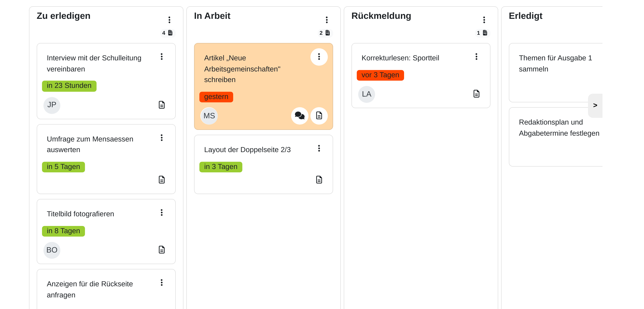Viewport: 644px width, 309px height.
Task: Click the 'Korrekturlesen: Sportteil' card title
Action: tap(400, 58)
